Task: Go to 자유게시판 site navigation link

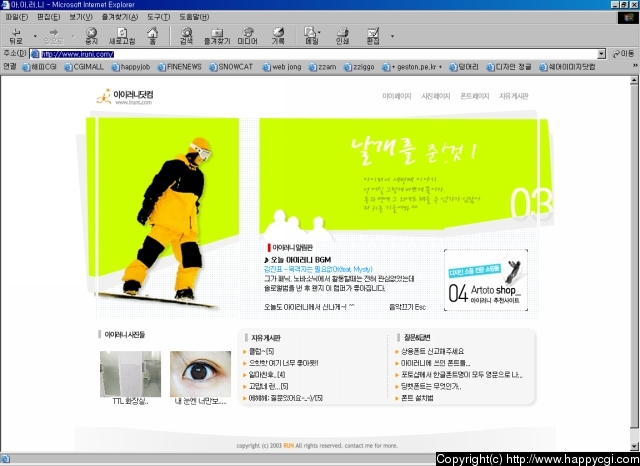Action: coord(513,96)
